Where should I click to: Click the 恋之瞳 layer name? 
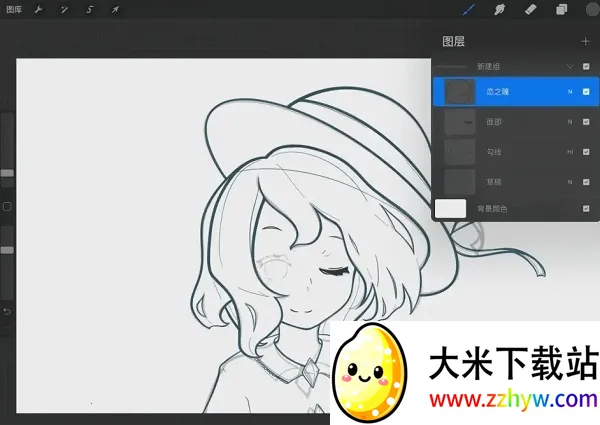[497, 92]
